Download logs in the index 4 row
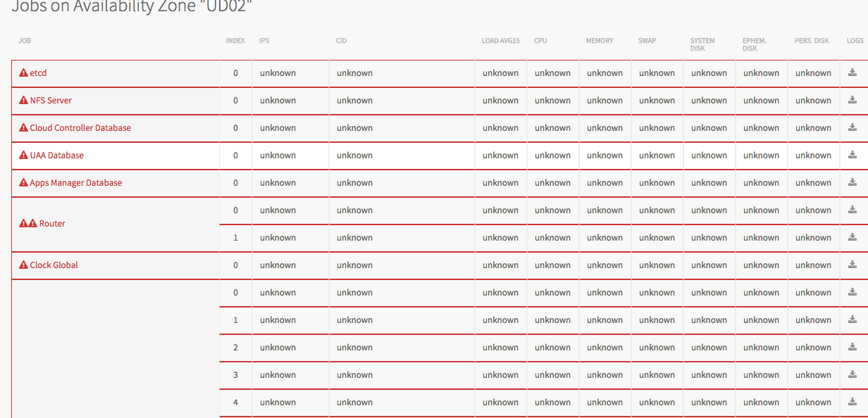The image size is (868, 418). coord(852,401)
